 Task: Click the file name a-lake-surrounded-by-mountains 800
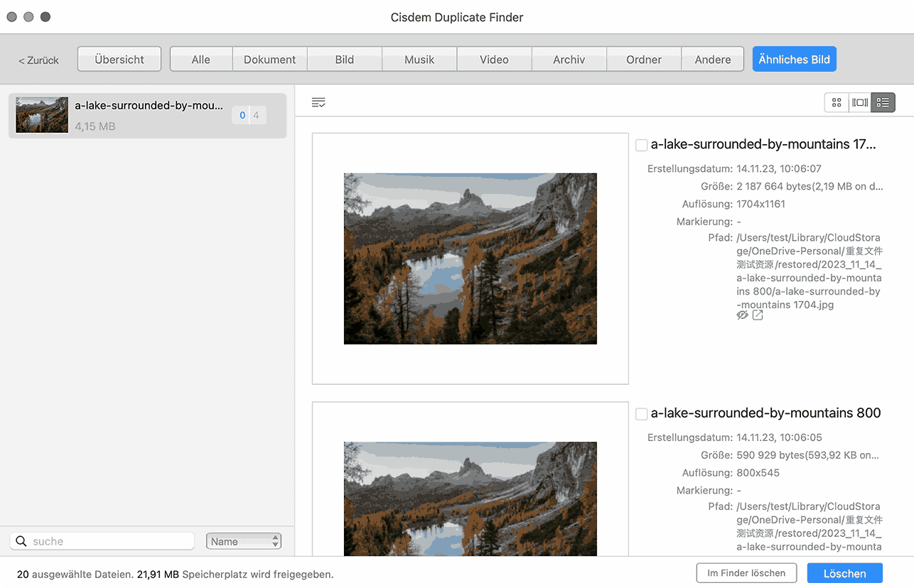click(765, 413)
